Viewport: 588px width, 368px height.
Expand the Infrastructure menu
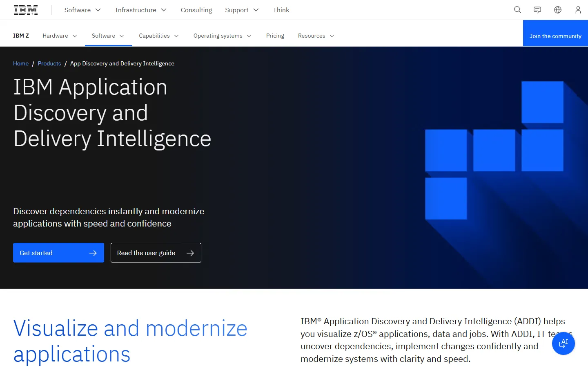coord(141,10)
